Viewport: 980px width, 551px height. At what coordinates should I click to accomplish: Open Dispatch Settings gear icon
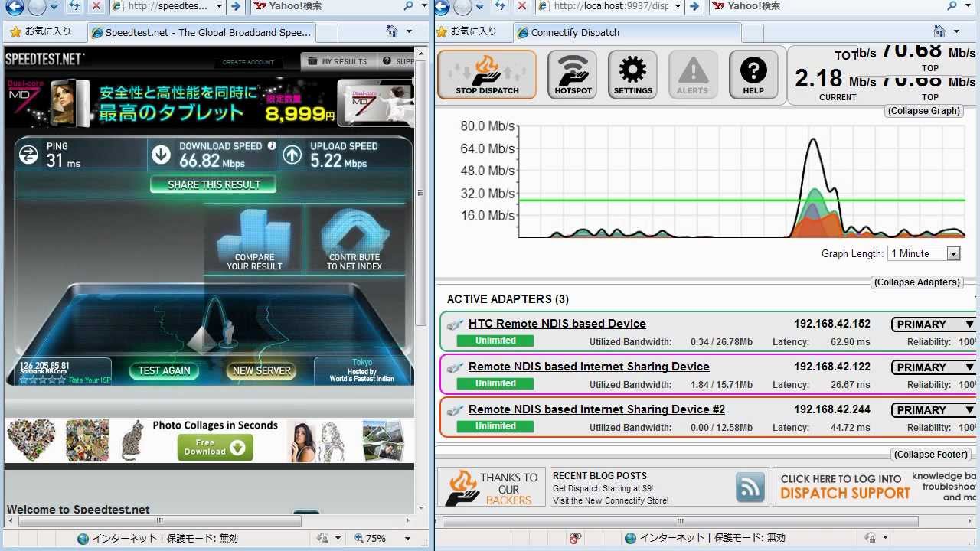[632, 74]
